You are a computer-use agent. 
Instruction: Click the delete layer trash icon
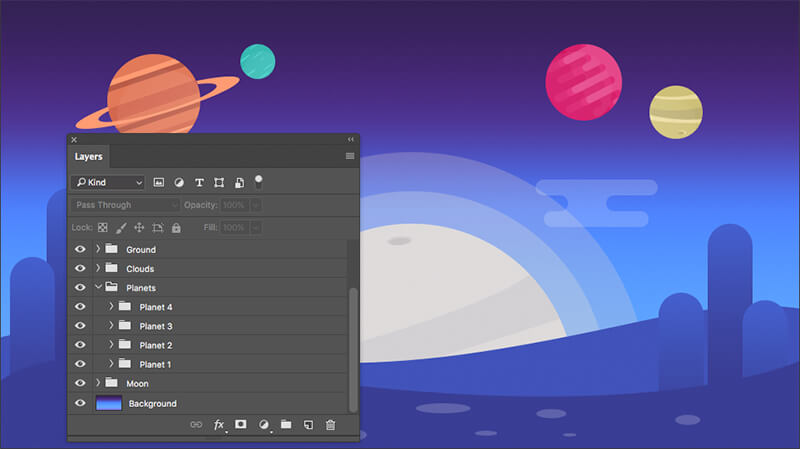point(331,425)
